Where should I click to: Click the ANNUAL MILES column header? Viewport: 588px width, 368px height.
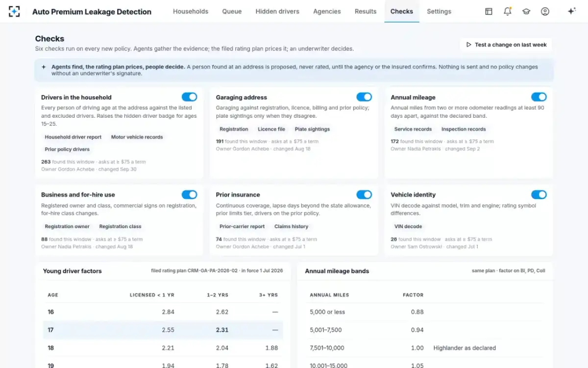(x=329, y=295)
